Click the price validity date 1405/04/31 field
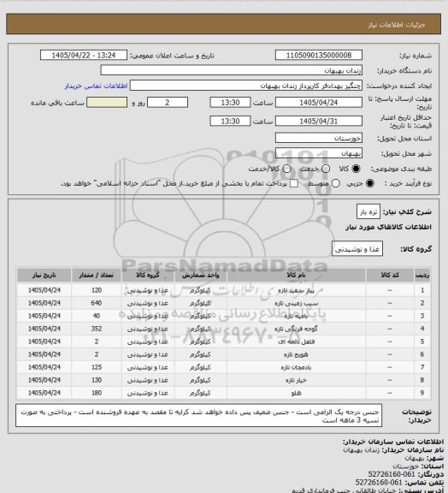The width and height of the screenshot is (448, 493). click(319, 121)
